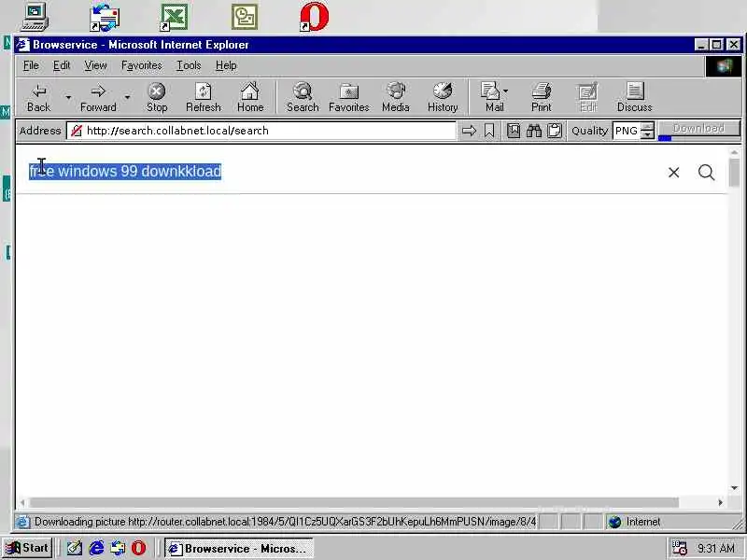This screenshot has width=747, height=560.
Task: Click the bookmark icon beside address bar
Action: coord(489,131)
